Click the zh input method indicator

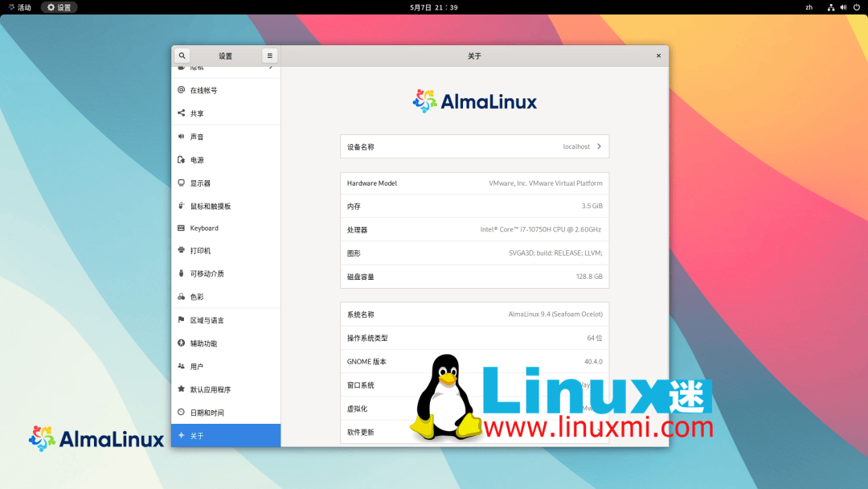coord(809,7)
